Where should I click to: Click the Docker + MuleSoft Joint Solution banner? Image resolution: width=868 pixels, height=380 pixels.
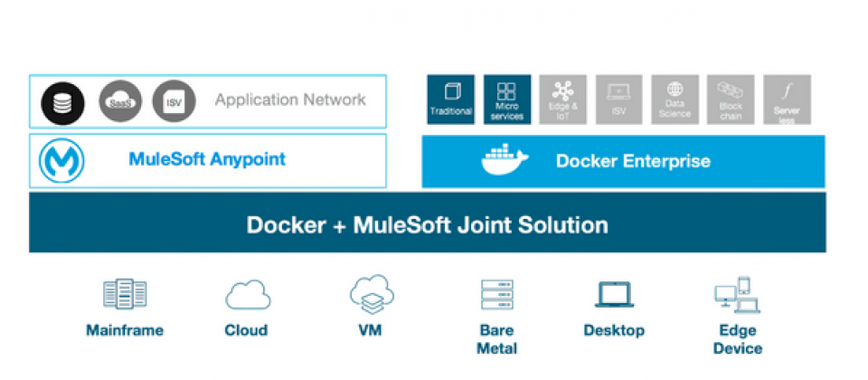(x=428, y=223)
